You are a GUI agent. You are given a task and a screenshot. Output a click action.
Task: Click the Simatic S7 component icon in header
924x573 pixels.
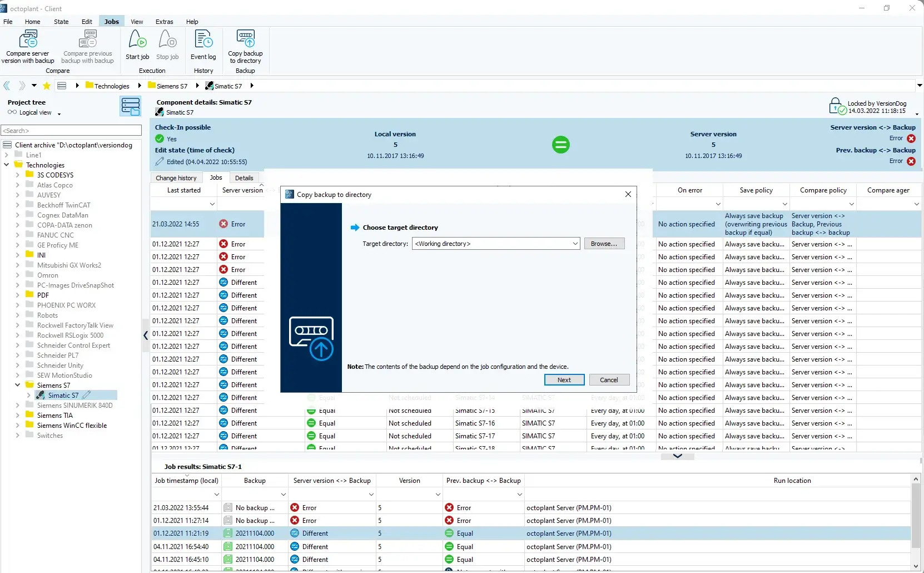(x=160, y=112)
